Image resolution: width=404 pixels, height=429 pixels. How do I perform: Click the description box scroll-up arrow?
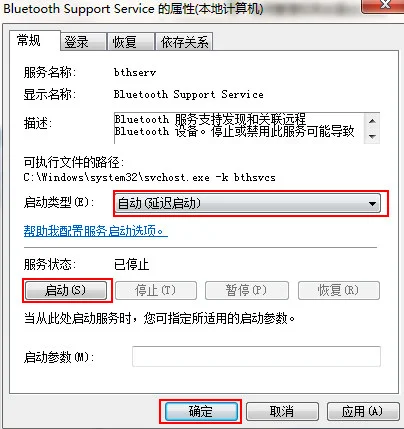coord(372,121)
